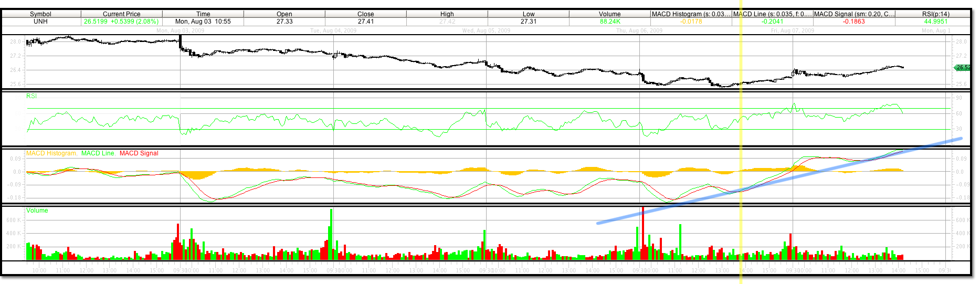Select the green Volume panel label
The width and height of the screenshot is (980, 284).
pyautogui.click(x=37, y=211)
